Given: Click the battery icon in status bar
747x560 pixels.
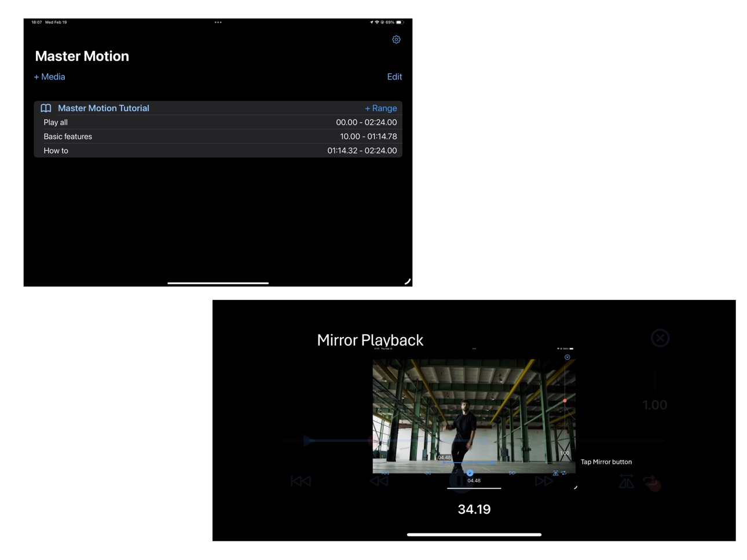Looking at the screenshot, I should pos(400,22).
